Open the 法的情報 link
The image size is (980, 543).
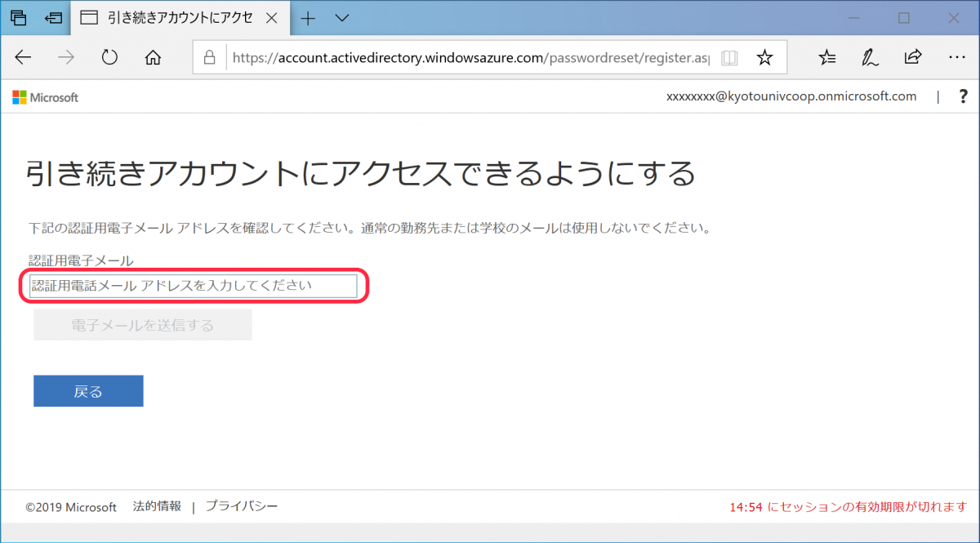pos(157,506)
